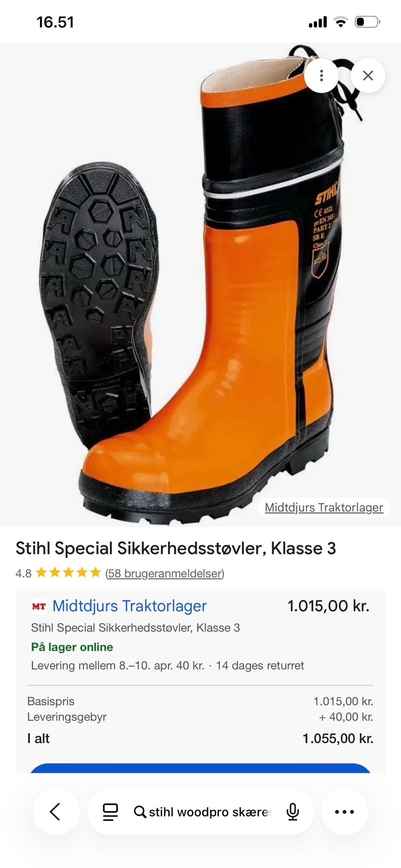Open the bottom bar more menu
The image size is (401, 868).
[x=345, y=812]
